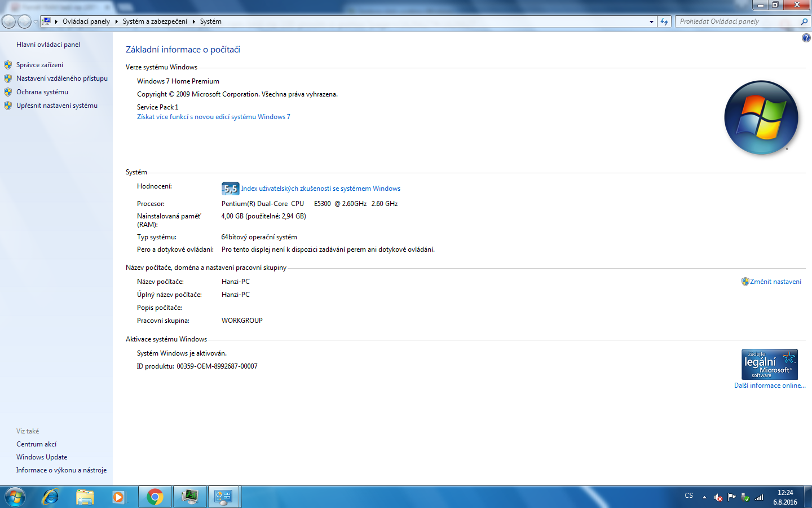Open the recent pages arrow beside Forward
The height and width of the screenshot is (508, 812).
pyautogui.click(x=36, y=22)
